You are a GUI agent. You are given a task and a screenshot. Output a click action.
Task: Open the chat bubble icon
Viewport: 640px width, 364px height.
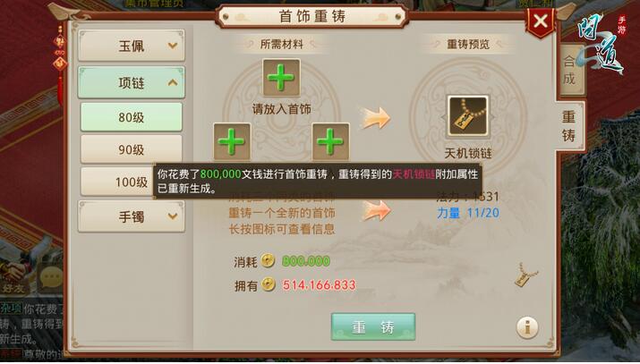(x=52, y=276)
